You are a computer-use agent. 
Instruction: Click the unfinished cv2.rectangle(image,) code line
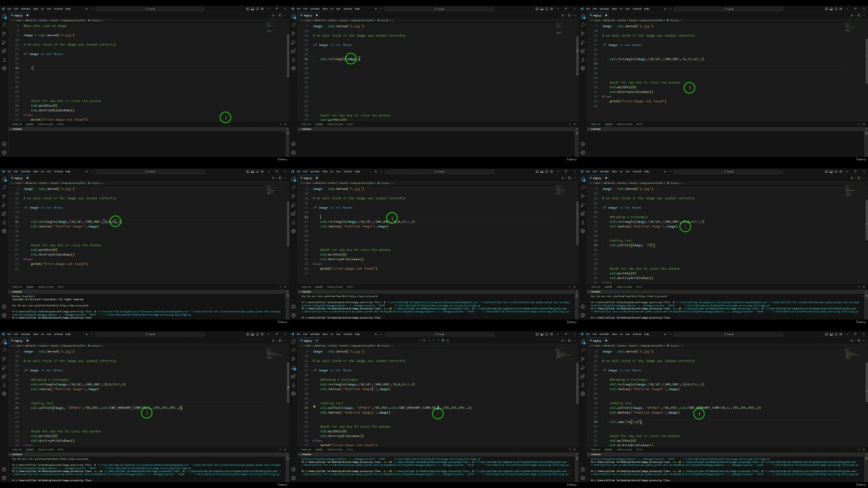pos(340,59)
